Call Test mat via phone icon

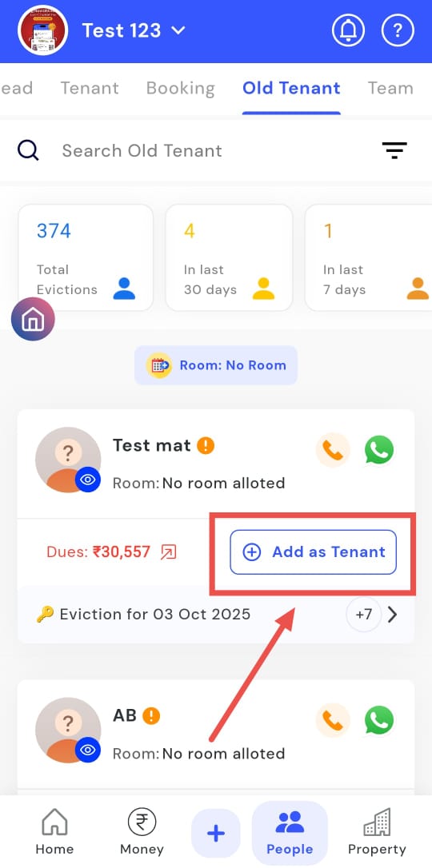[x=333, y=450]
